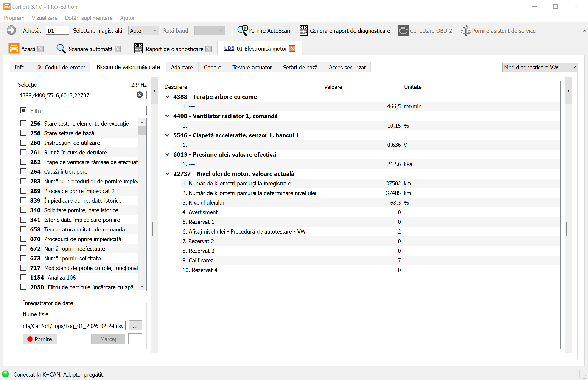
Task: Click the Pornire AutoScan magnifier icon
Action: [x=242, y=31]
